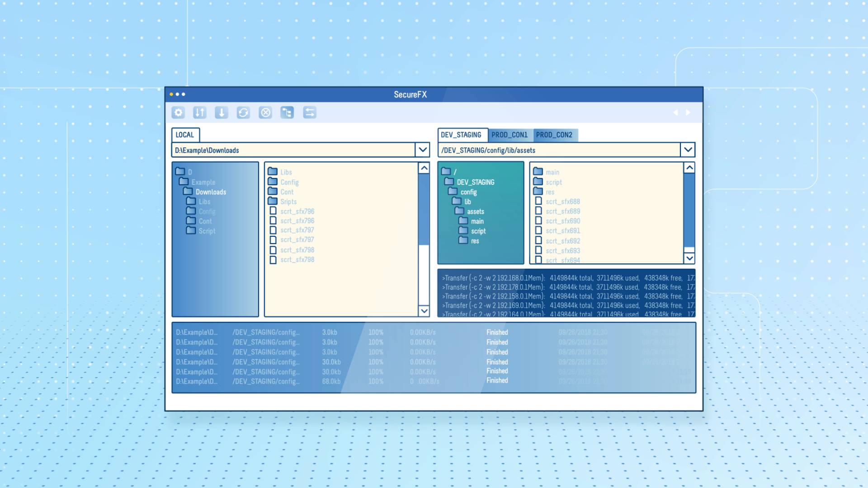Select the Downloads folder in local tree
The height and width of the screenshot is (488, 868).
coord(211,192)
